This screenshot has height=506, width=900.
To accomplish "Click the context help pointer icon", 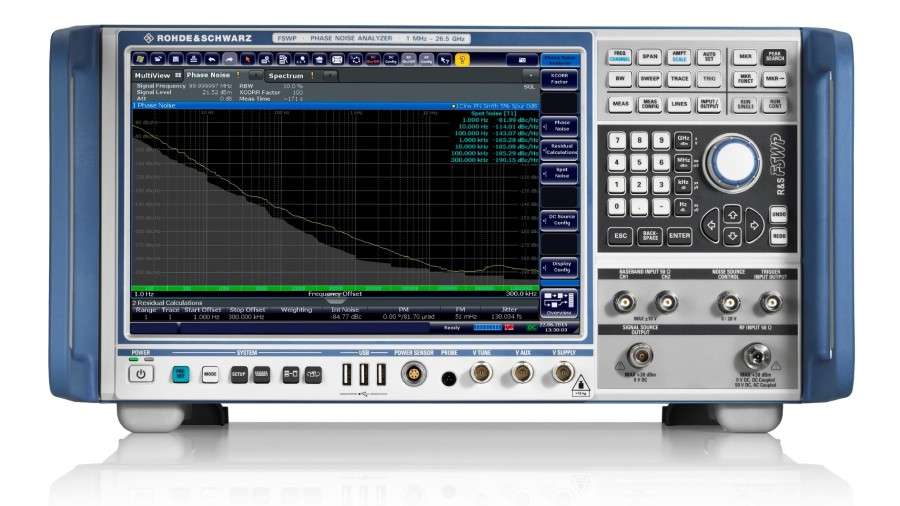I will point(444,59).
